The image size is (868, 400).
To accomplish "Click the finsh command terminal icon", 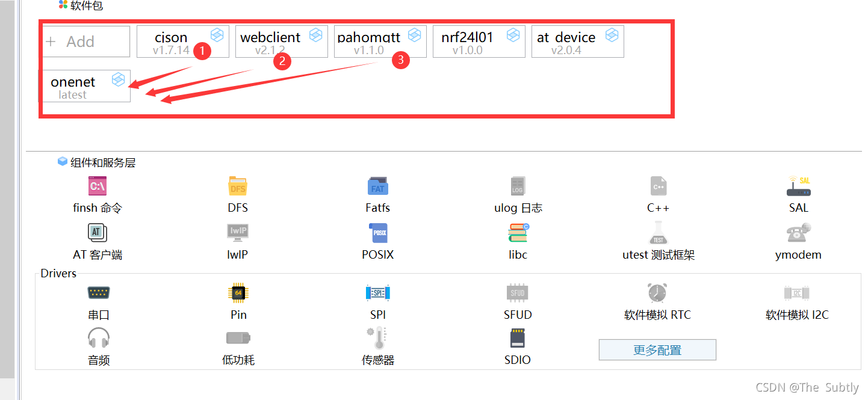I will (x=98, y=186).
